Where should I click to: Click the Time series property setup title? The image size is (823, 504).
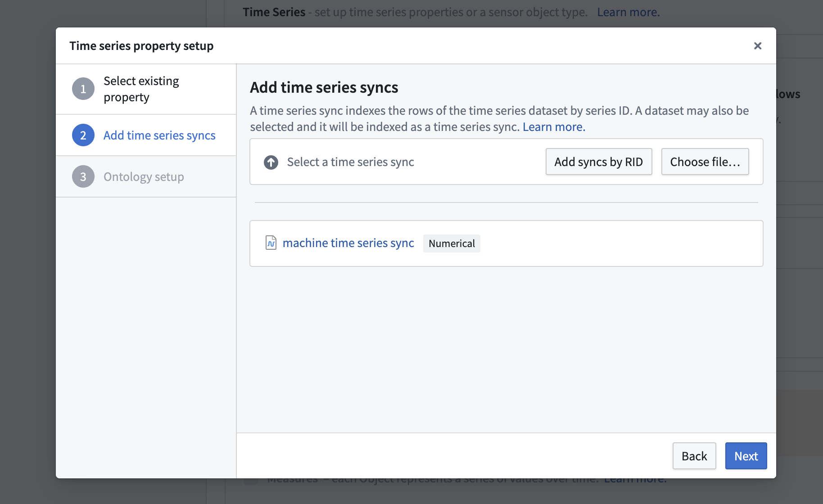141,46
